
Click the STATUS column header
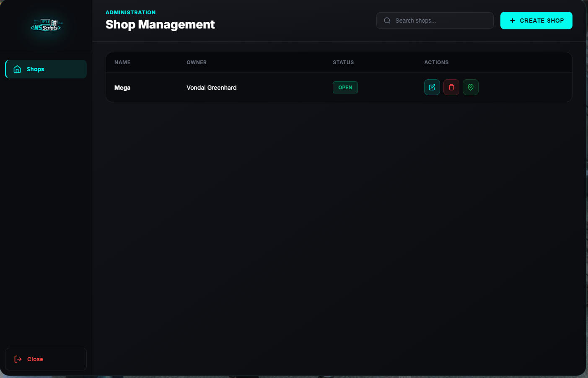343,62
